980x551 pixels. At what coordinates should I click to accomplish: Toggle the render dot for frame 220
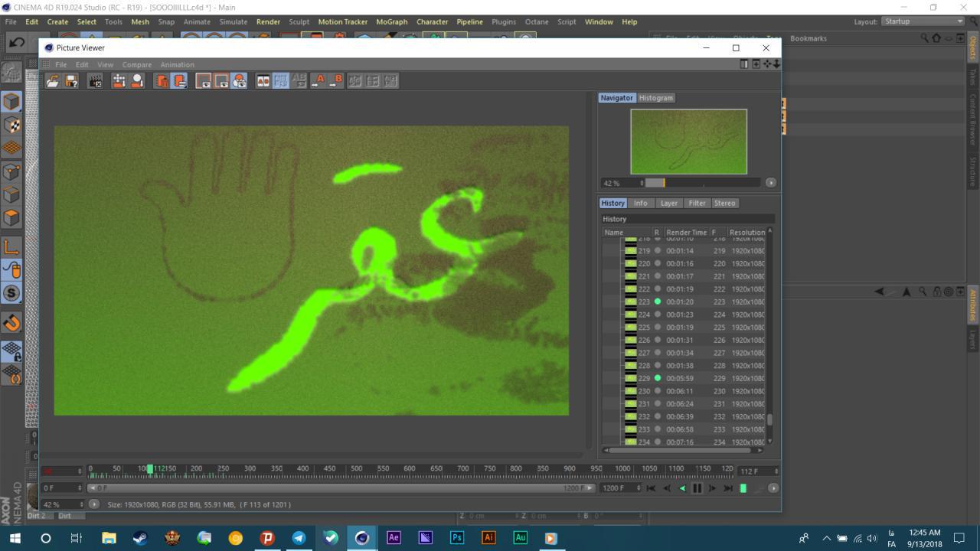coord(657,263)
